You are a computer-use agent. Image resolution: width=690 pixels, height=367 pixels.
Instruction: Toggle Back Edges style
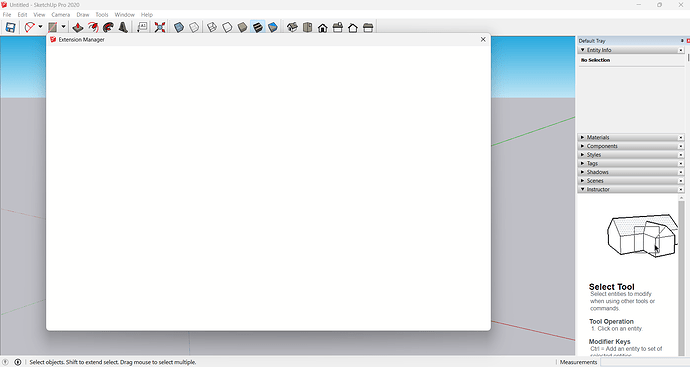pos(194,27)
